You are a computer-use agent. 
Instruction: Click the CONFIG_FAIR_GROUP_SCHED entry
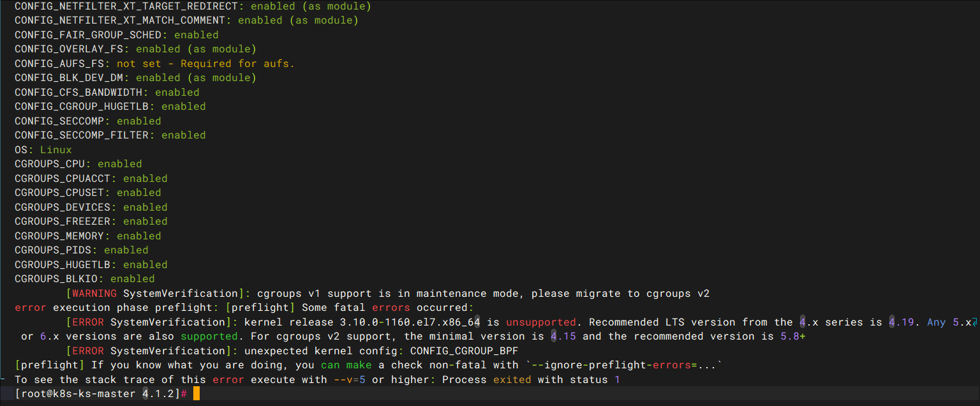(x=117, y=35)
